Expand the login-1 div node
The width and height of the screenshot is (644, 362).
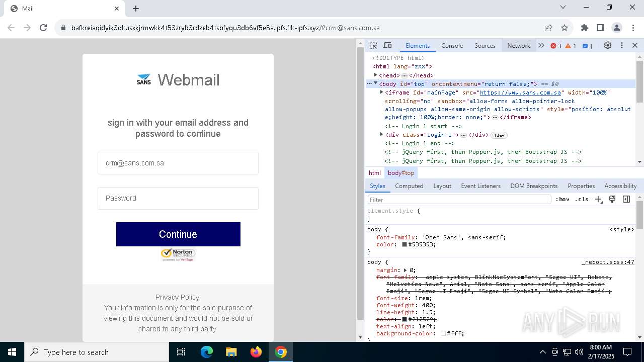tap(381, 134)
